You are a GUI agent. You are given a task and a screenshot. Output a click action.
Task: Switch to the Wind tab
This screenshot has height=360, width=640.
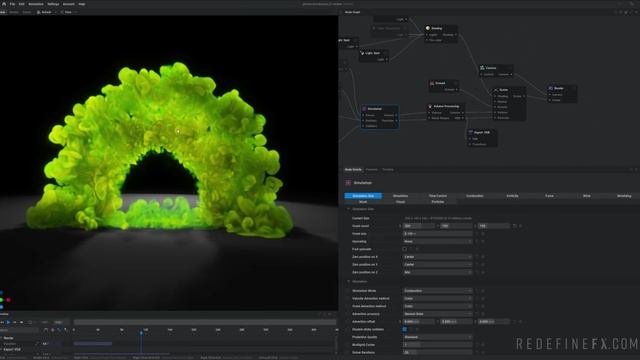(587, 196)
